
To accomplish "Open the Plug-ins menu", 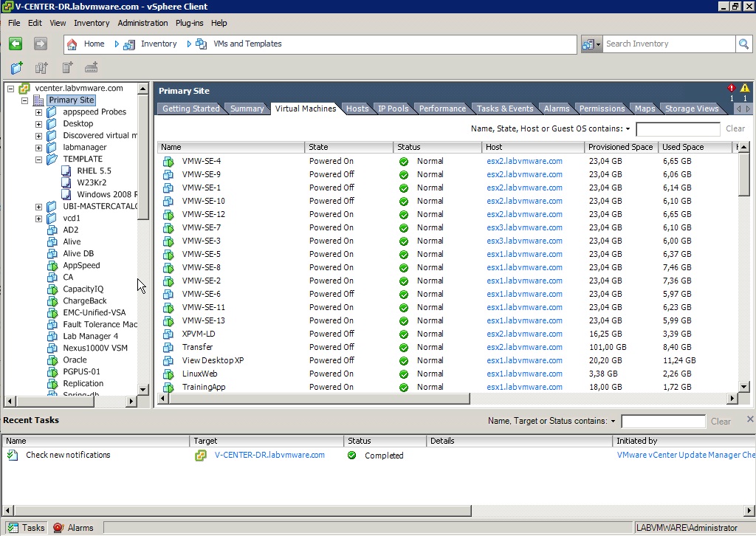I will coord(190,23).
